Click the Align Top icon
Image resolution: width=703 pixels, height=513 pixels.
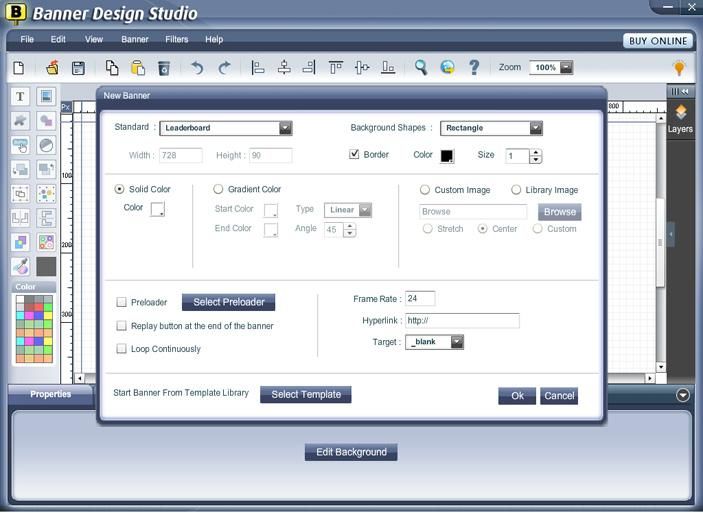pyautogui.click(x=336, y=68)
